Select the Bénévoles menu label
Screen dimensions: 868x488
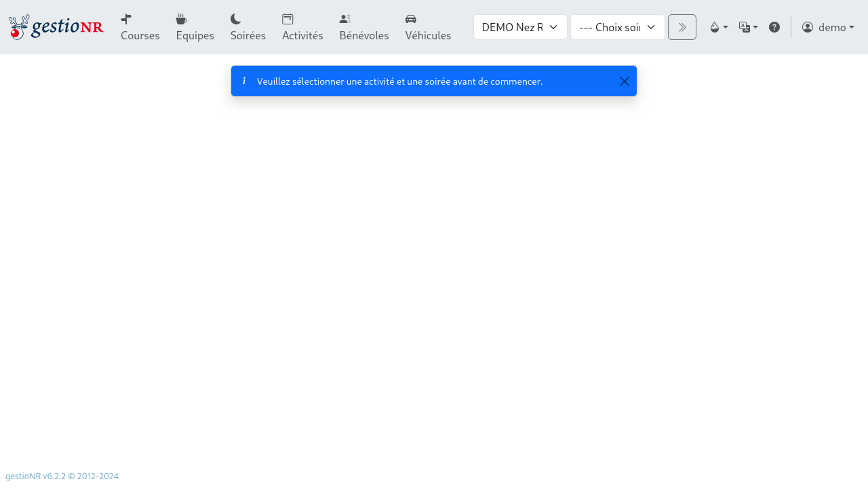click(364, 35)
